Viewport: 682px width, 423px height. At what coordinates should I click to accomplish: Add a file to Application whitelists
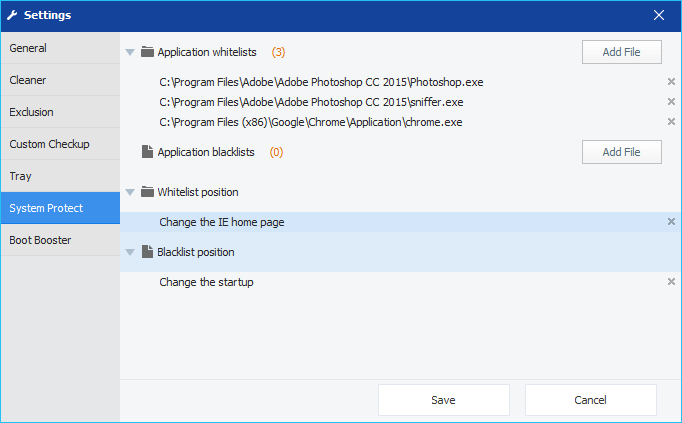click(x=622, y=52)
